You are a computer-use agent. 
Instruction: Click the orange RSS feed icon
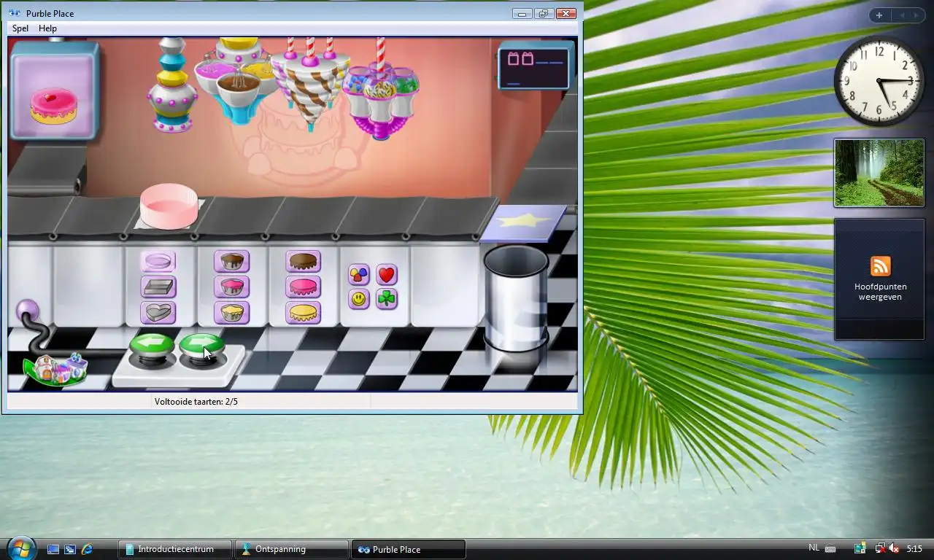(x=881, y=266)
